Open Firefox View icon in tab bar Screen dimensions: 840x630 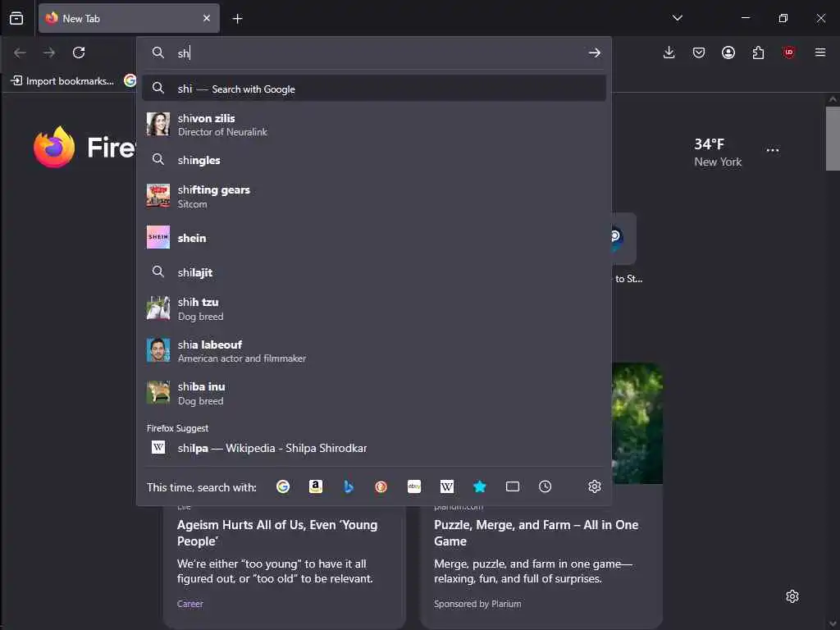[x=16, y=18]
